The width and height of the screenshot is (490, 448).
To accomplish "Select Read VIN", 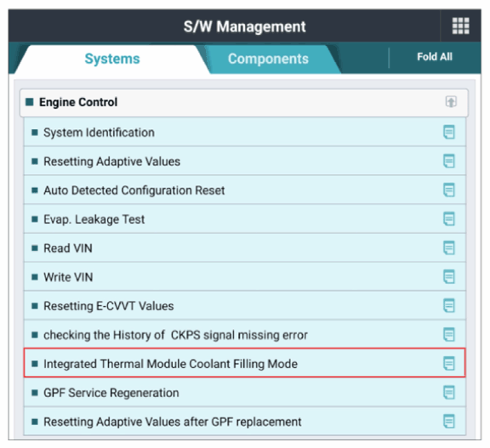I will click(245, 248).
